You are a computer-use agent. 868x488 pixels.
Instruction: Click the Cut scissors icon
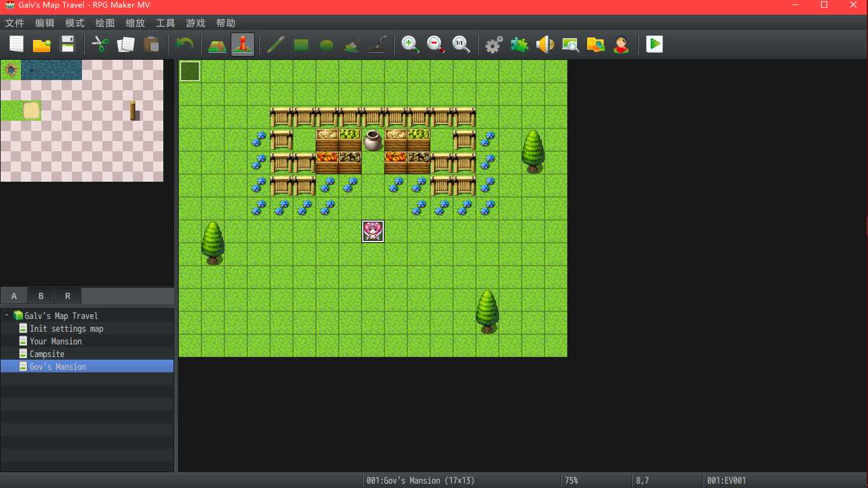tap(100, 44)
